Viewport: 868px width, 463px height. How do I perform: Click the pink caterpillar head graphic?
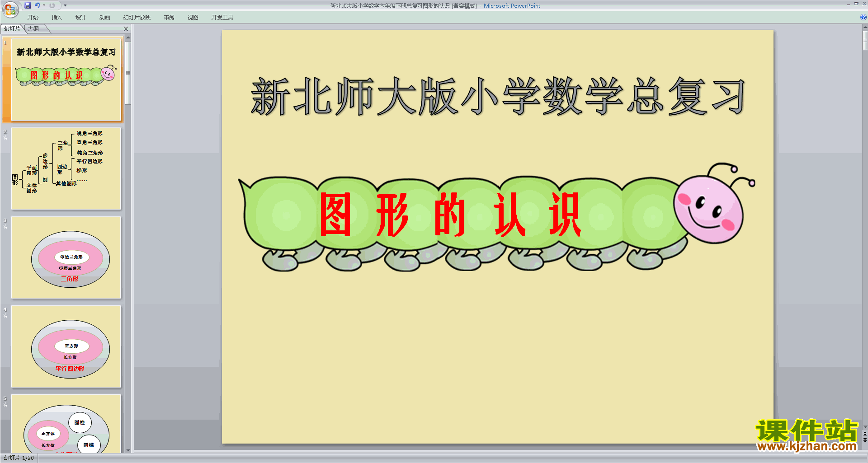[x=708, y=210]
